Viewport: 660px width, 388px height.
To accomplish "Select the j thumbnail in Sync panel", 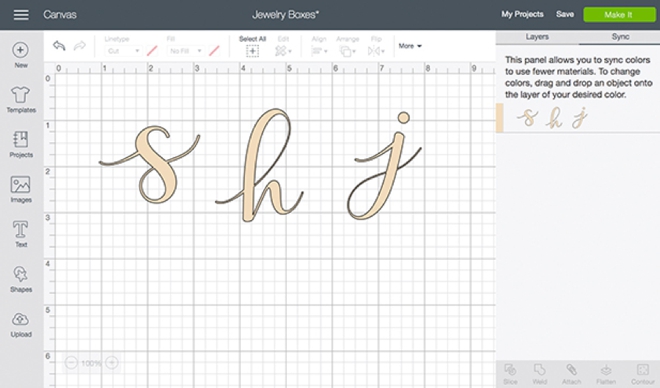I will (580, 118).
